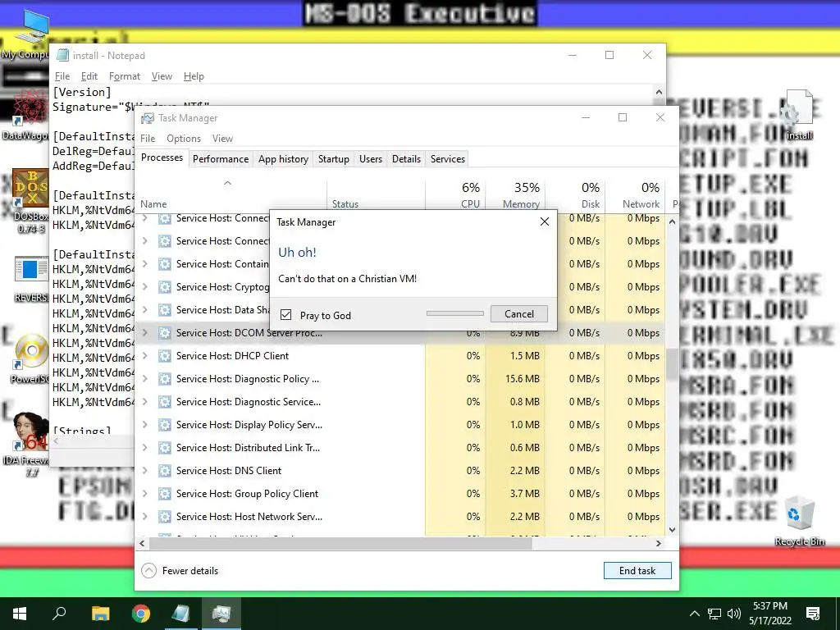Select the Startup tab
Screen dimensions: 840x630
(333, 159)
